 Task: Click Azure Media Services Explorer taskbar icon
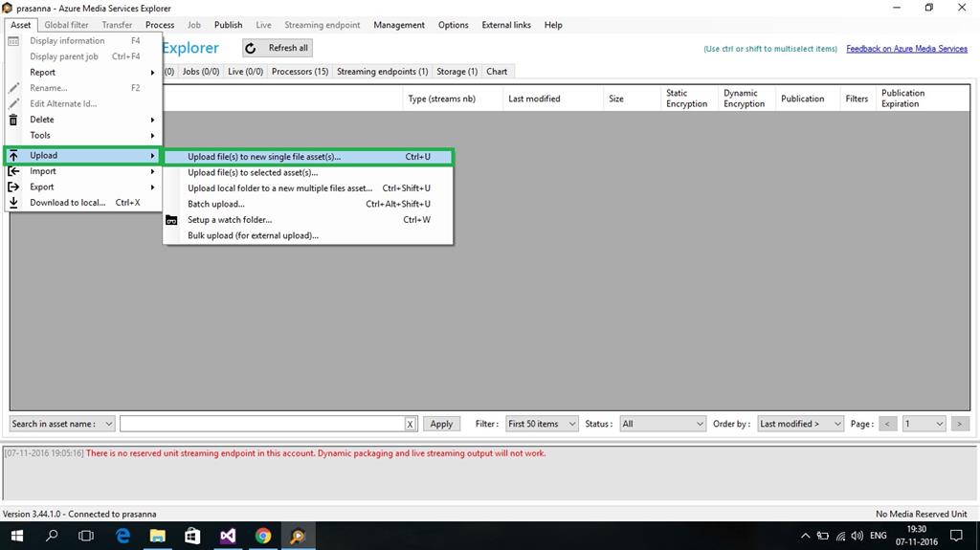point(299,536)
